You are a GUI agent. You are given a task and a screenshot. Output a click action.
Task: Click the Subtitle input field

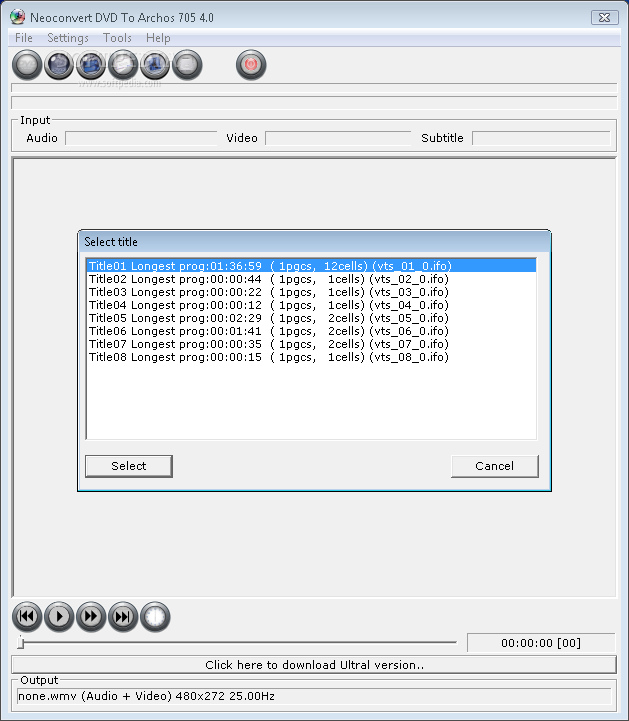pyautogui.click(x=541, y=138)
